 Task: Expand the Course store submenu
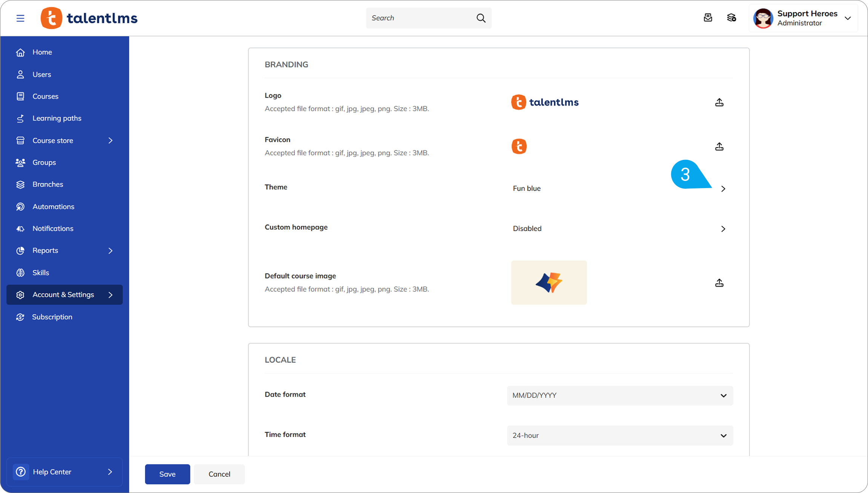click(110, 140)
